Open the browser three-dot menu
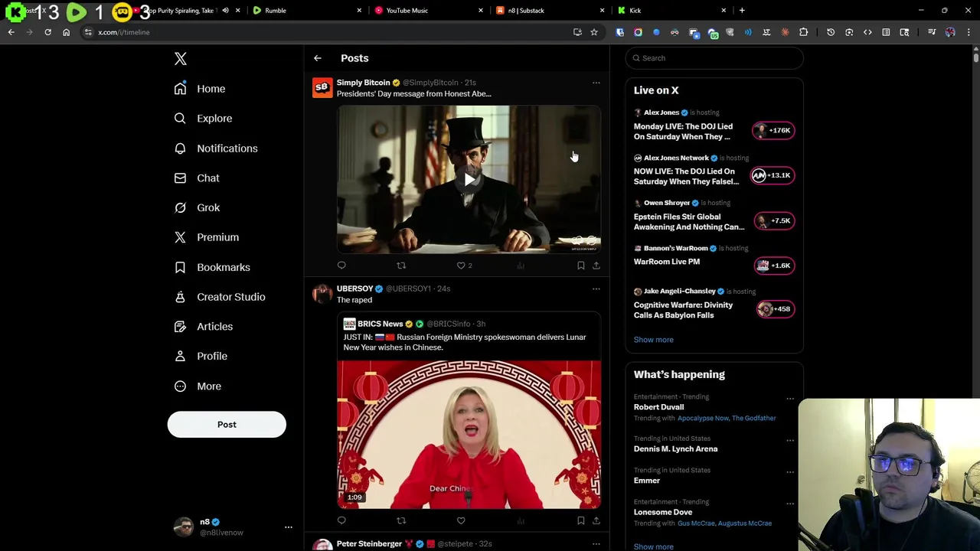This screenshot has height=551, width=980. [969, 32]
